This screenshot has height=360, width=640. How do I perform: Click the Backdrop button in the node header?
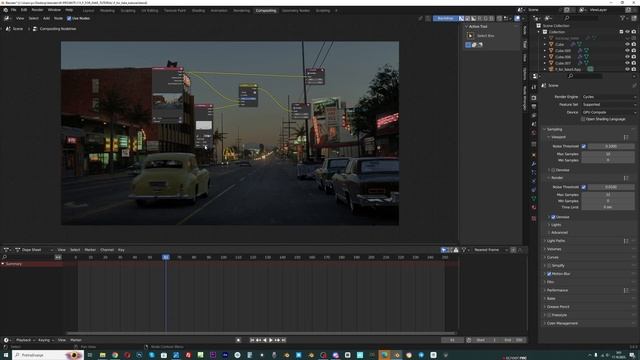(x=445, y=18)
